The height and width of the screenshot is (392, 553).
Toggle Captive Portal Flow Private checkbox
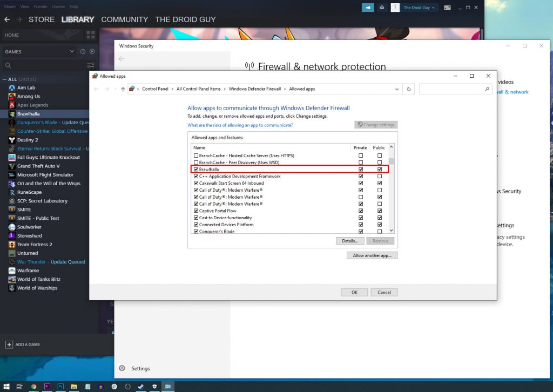pyautogui.click(x=361, y=211)
